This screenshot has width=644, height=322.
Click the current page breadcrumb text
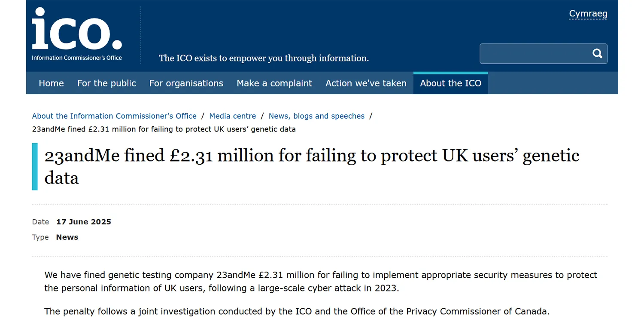pos(164,129)
